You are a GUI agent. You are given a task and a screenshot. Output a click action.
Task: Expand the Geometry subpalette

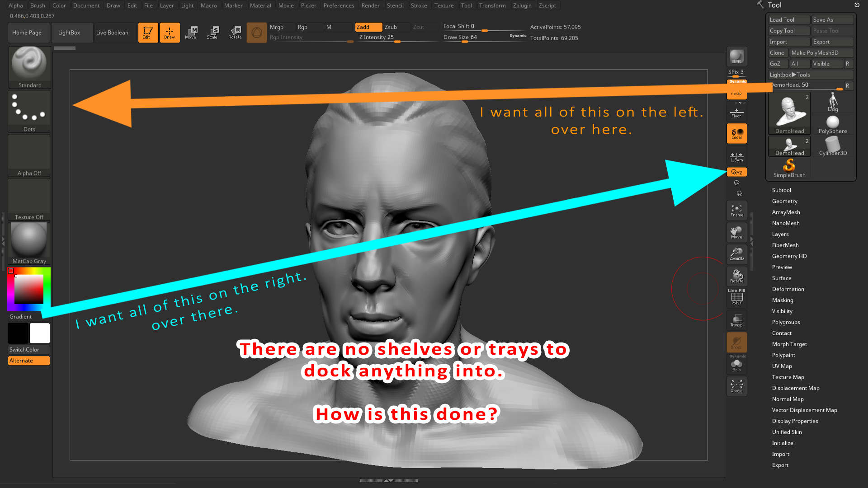[x=784, y=201]
